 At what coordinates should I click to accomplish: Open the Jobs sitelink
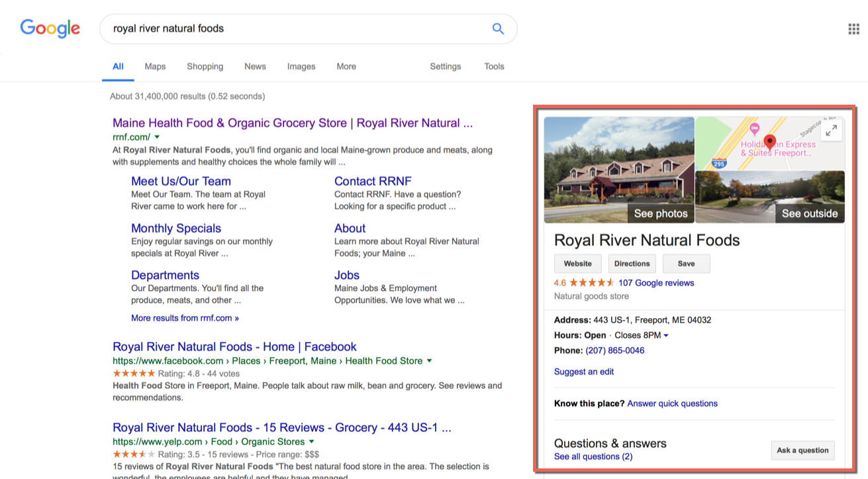(x=347, y=276)
